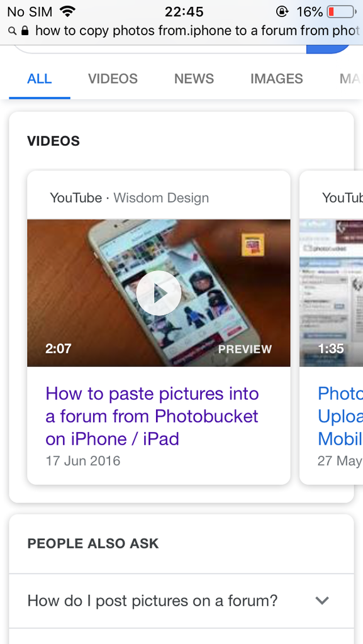The height and width of the screenshot is (644, 363).
Task: Open 'How to paste pictures into a forum' link
Action: point(152,416)
